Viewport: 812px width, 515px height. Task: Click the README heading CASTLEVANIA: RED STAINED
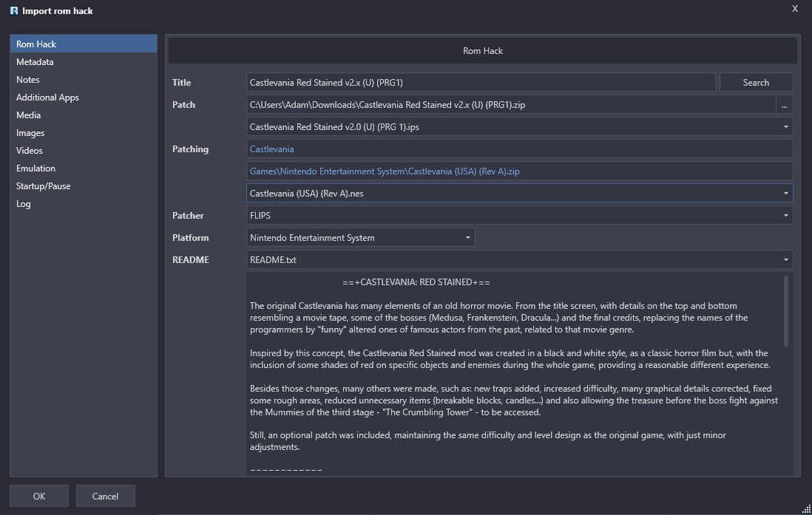pyautogui.click(x=416, y=282)
